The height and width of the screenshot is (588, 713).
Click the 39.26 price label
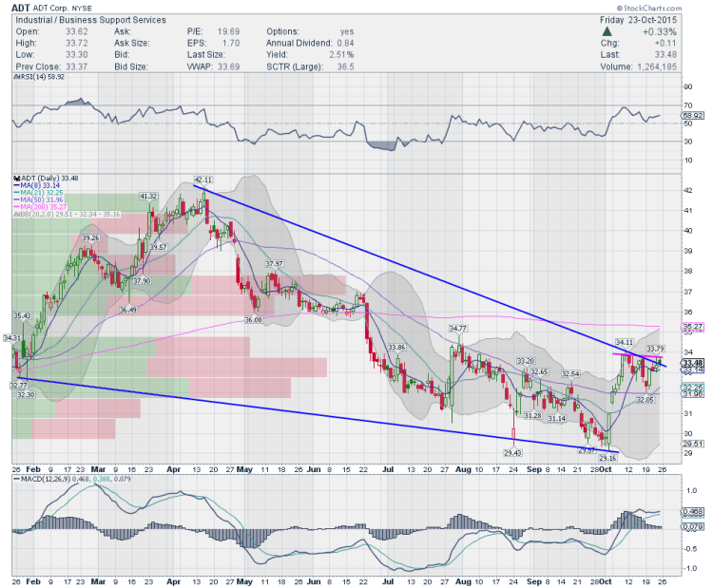pos(90,238)
